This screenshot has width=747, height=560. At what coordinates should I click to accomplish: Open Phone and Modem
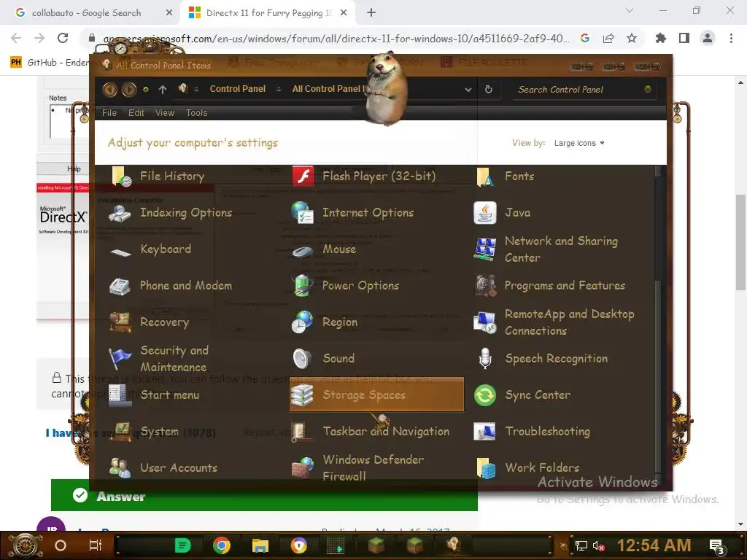pos(171,286)
